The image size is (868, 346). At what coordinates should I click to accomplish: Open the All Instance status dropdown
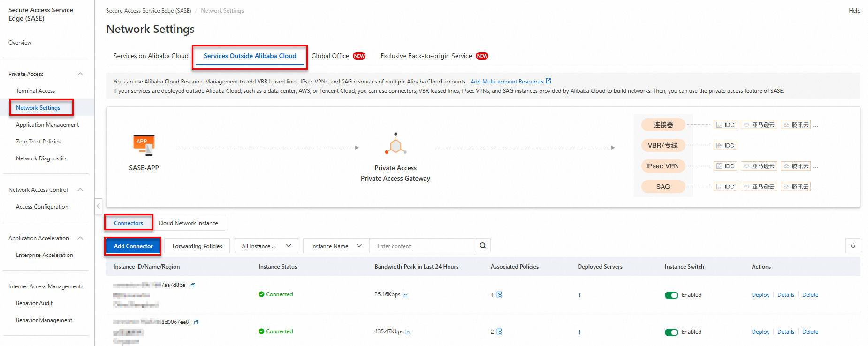click(x=266, y=246)
